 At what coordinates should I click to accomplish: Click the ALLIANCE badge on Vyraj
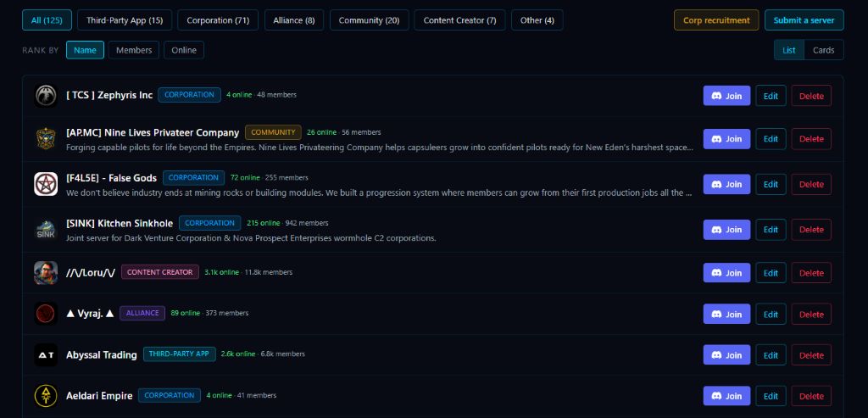tap(142, 313)
